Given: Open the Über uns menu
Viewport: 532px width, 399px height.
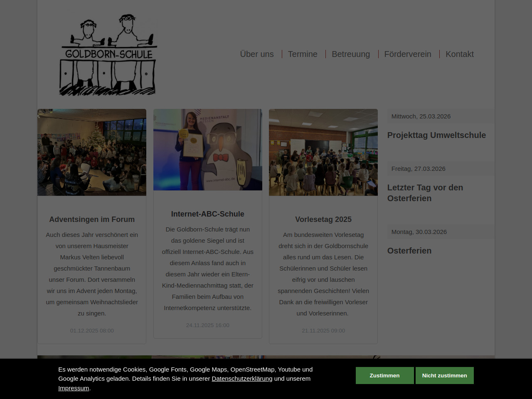Looking at the screenshot, I should coord(256,54).
